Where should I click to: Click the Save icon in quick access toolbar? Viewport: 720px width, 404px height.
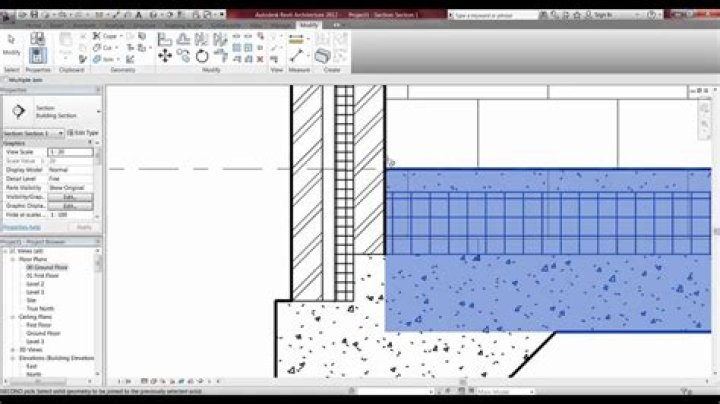[34, 15]
